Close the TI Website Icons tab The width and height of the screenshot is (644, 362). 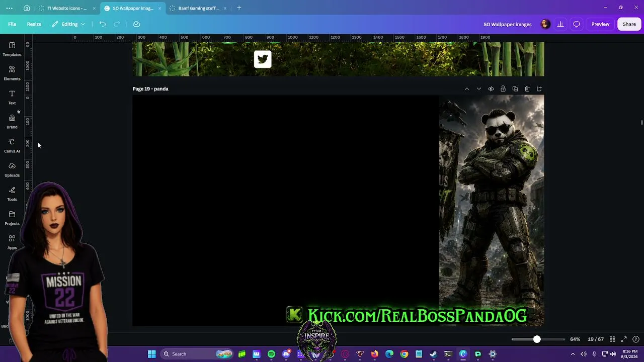94,8
